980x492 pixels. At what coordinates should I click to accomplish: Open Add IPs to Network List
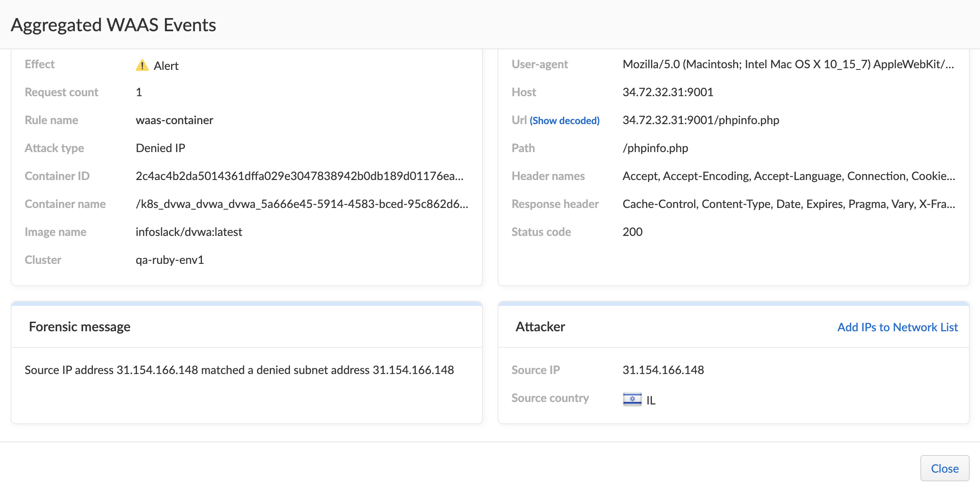(x=897, y=327)
